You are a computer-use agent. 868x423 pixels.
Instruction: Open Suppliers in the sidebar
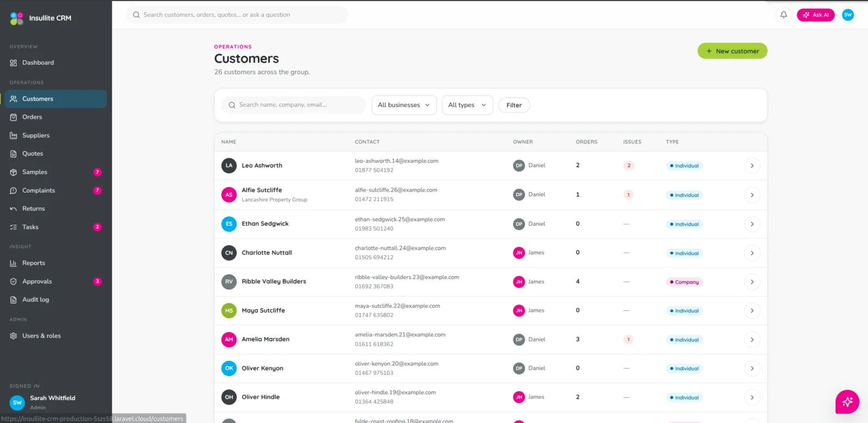pos(55,136)
